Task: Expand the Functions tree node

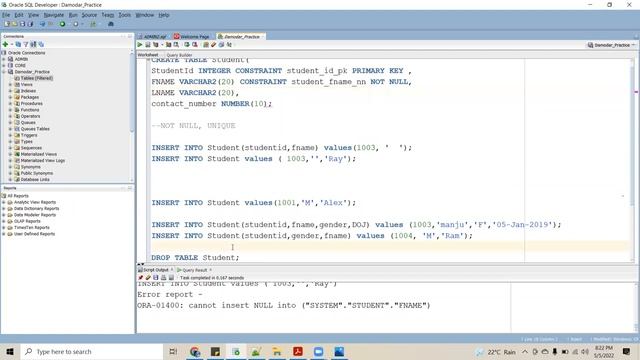Action: coord(10,110)
